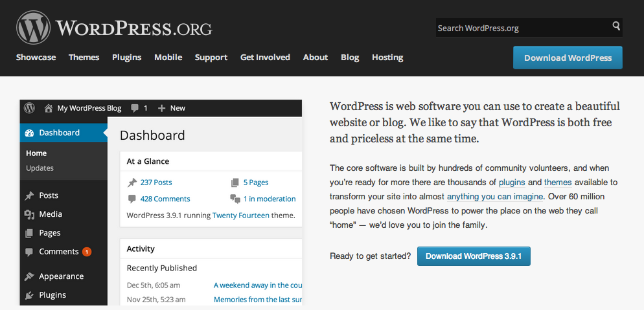
Task: Open the Memories from the last post link
Action: coord(258,300)
